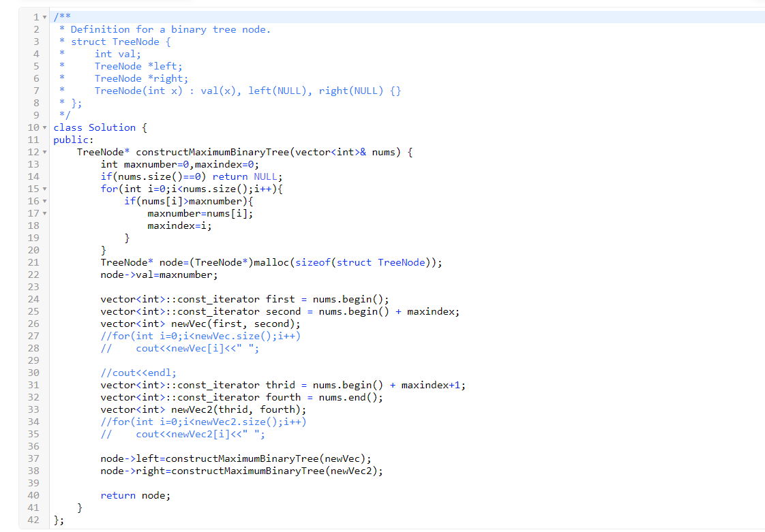Click the 'TreeNode *left;' comment line

[x=138, y=66]
